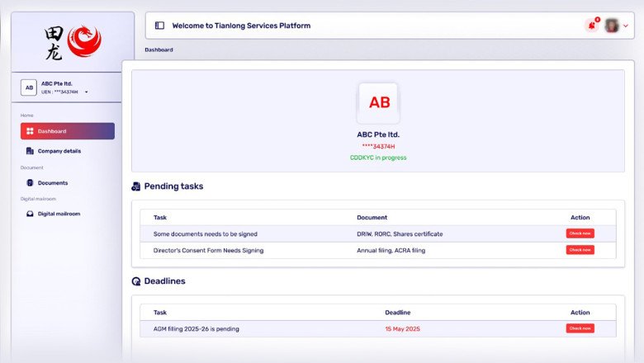Click the Deadlines clock icon
644x363 pixels.
click(136, 281)
